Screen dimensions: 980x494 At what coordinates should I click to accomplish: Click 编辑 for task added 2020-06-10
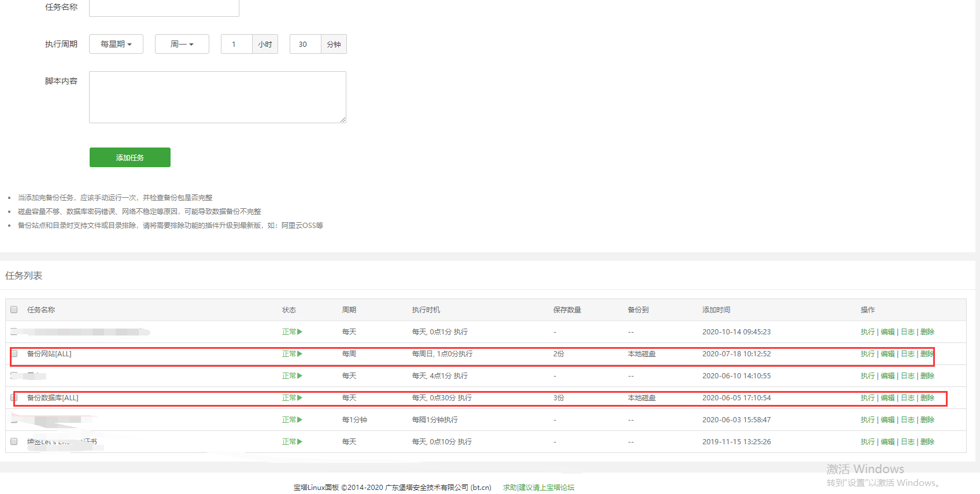pos(887,376)
